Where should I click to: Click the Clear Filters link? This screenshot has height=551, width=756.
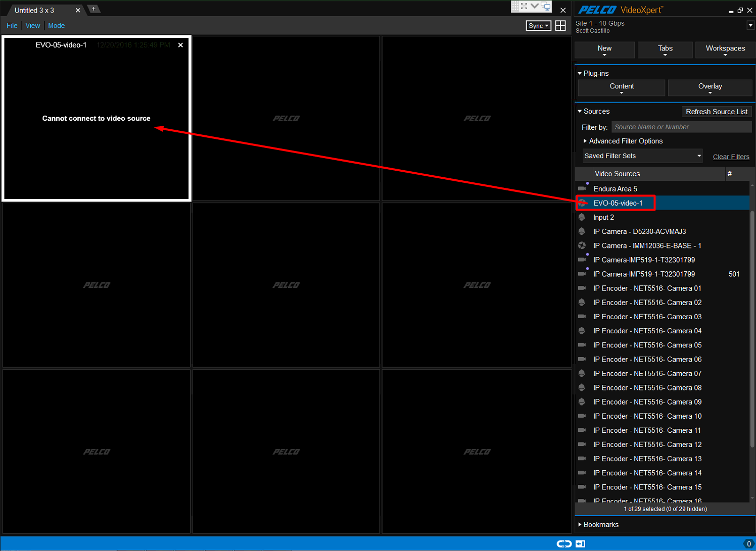[x=731, y=157]
